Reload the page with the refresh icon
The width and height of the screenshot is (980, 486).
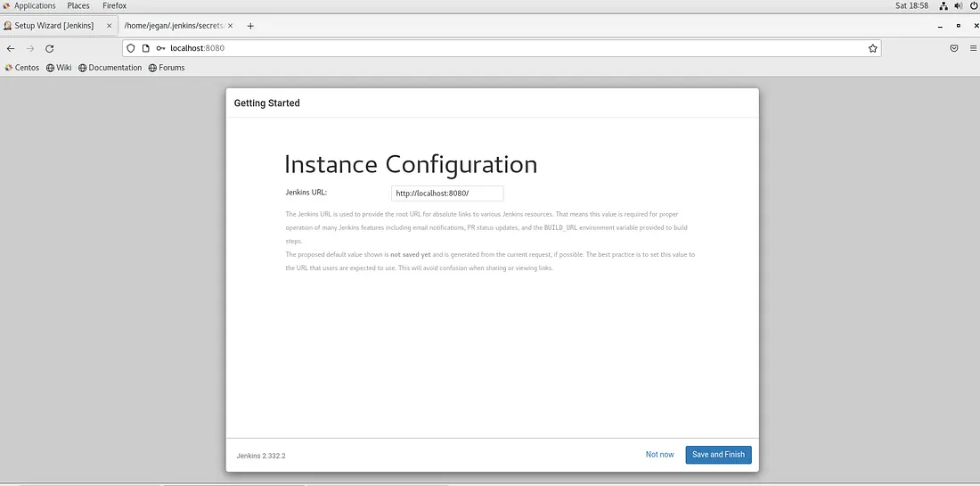(49, 48)
